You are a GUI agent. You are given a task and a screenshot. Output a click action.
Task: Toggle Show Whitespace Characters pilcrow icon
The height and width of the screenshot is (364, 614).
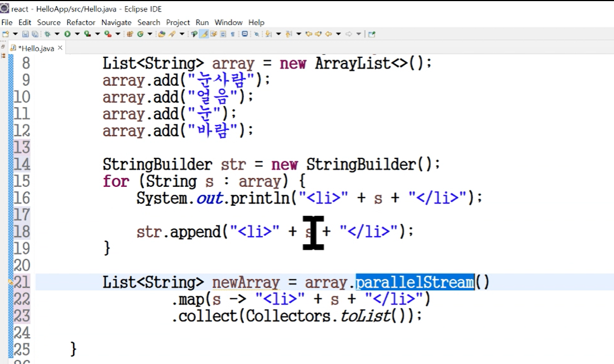point(232,34)
